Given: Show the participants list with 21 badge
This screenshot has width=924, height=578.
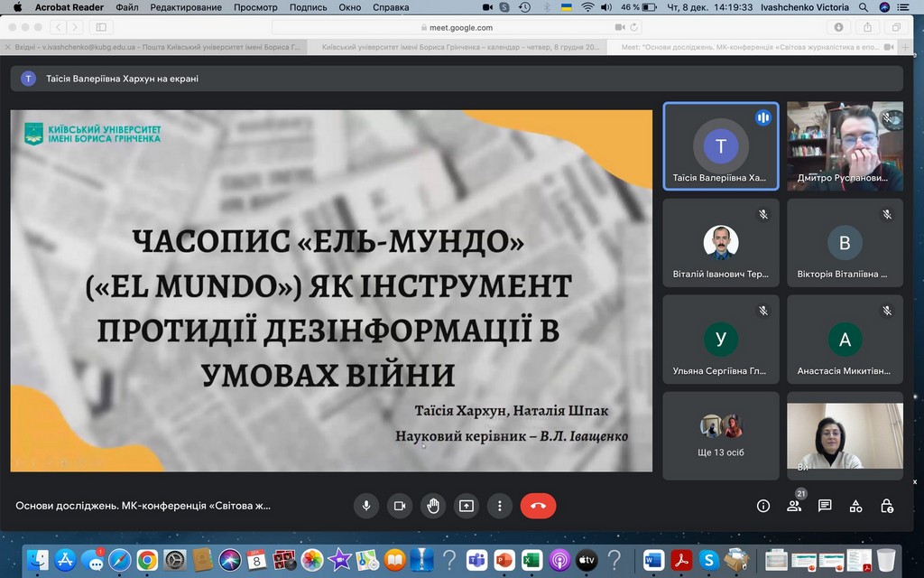Looking at the screenshot, I should click(x=794, y=506).
